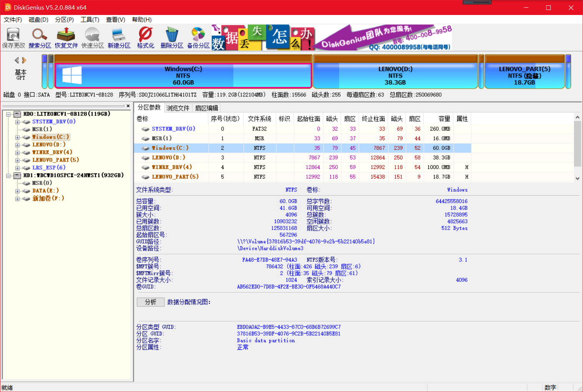Launch the 恢复文件 file recovery tool
This screenshot has width=583, height=392.
[66, 38]
